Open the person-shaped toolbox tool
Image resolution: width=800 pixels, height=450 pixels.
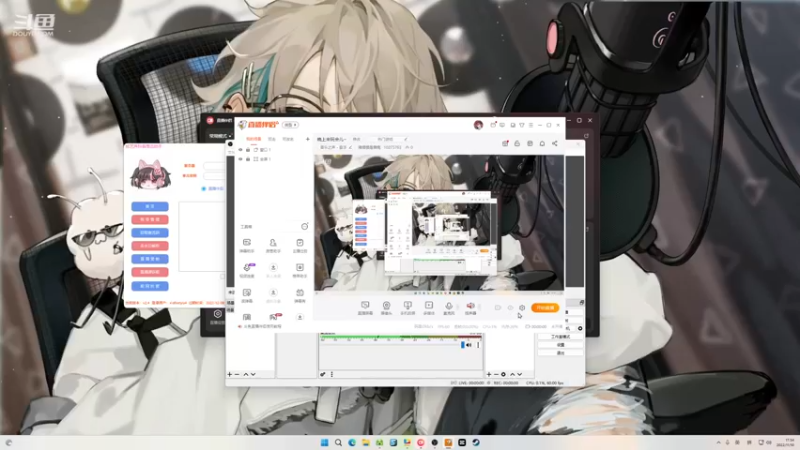point(273,245)
